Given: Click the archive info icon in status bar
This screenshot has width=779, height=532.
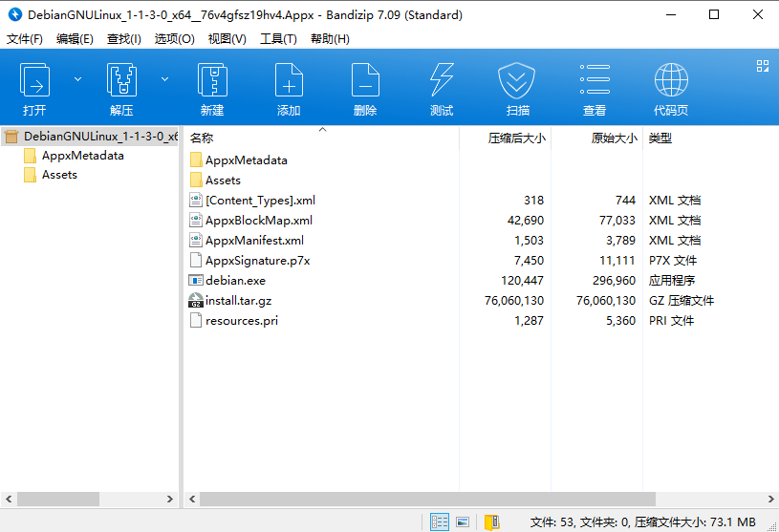Looking at the screenshot, I should pyautogui.click(x=492, y=521).
